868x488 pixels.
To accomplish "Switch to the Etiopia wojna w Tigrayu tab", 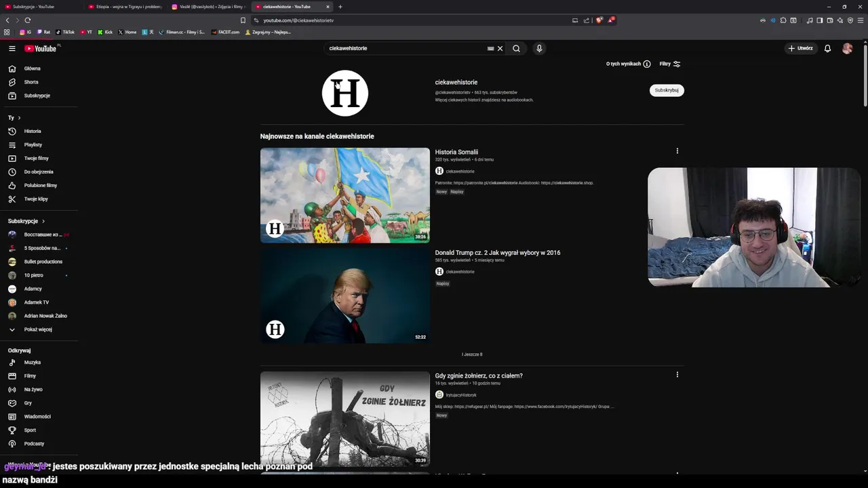I will (x=125, y=7).
